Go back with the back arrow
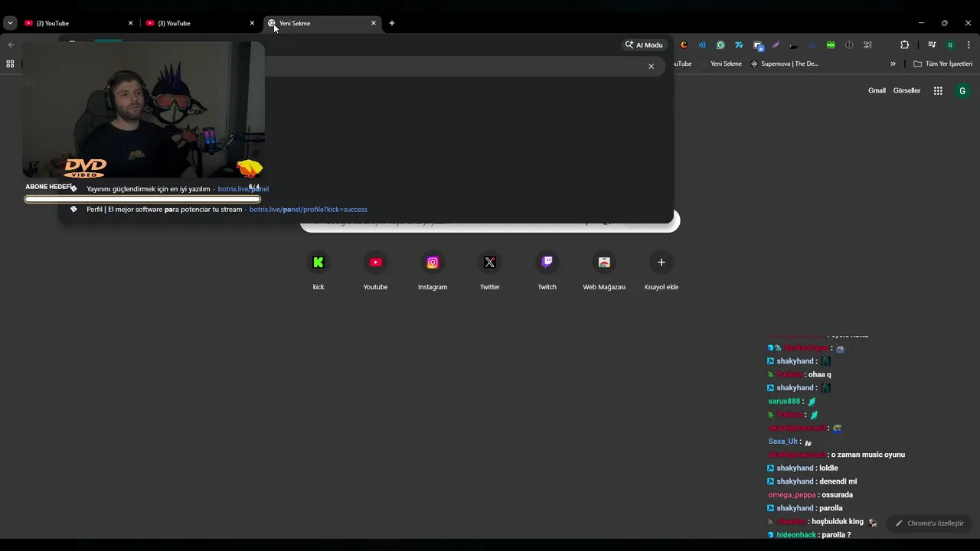 (11, 44)
